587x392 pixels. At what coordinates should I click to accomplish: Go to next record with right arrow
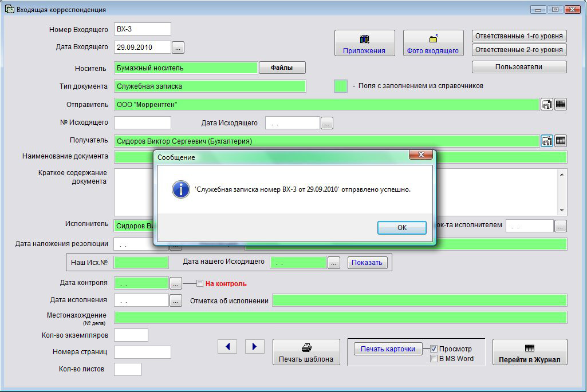(x=255, y=346)
